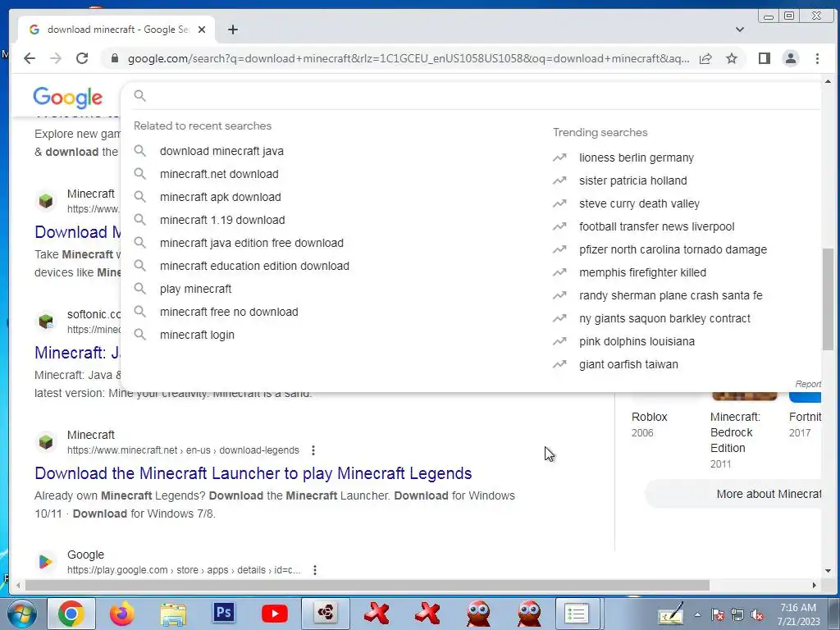840x630 pixels.
Task: Click the muted volume tray icon
Action: point(757,615)
